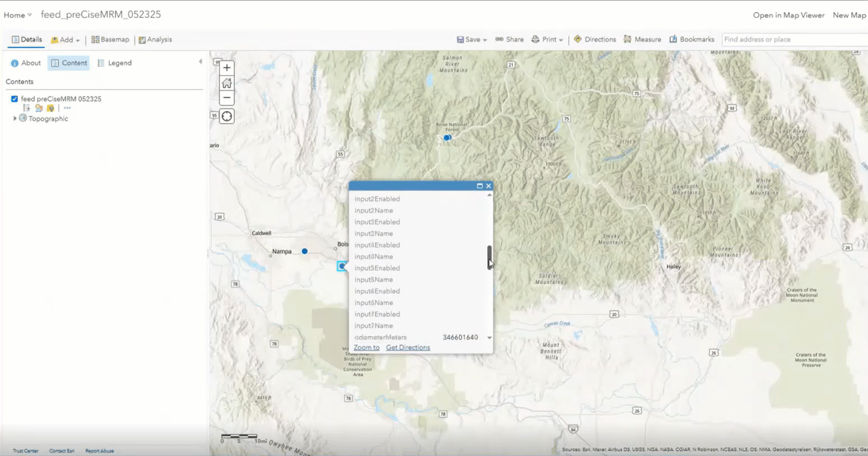The image size is (868, 456).
Task: Click the Filter icon for the feed layer
Action: coord(50,108)
